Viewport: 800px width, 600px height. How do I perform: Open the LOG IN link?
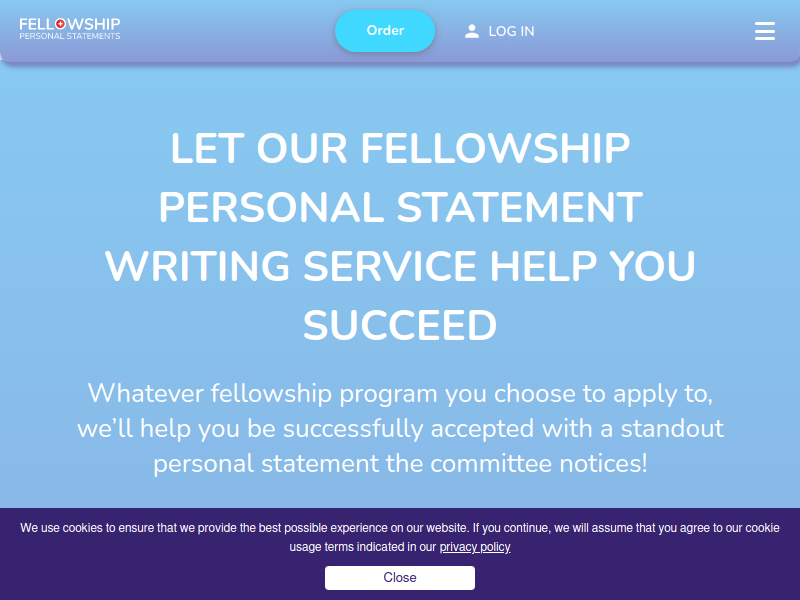coord(511,31)
